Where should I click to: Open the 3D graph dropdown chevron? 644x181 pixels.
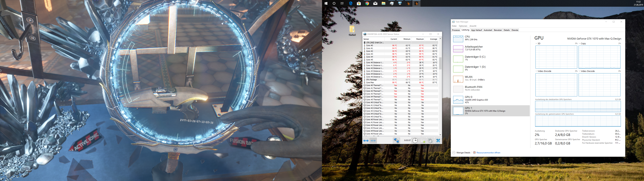click(x=536, y=44)
